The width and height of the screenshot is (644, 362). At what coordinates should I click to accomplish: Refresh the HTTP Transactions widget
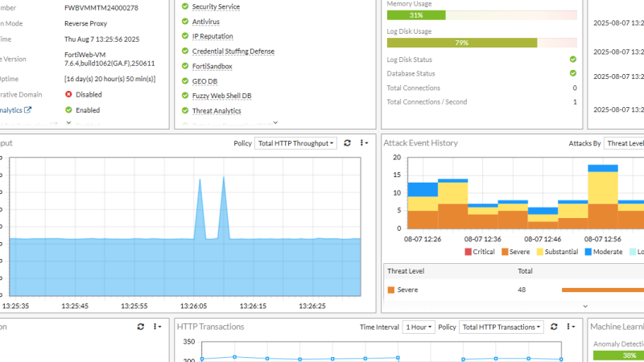554,327
